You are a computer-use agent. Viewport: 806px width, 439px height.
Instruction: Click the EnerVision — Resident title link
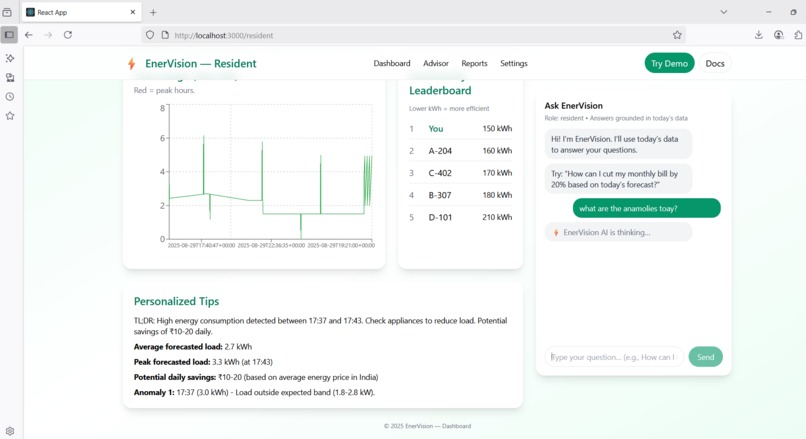pos(200,64)
